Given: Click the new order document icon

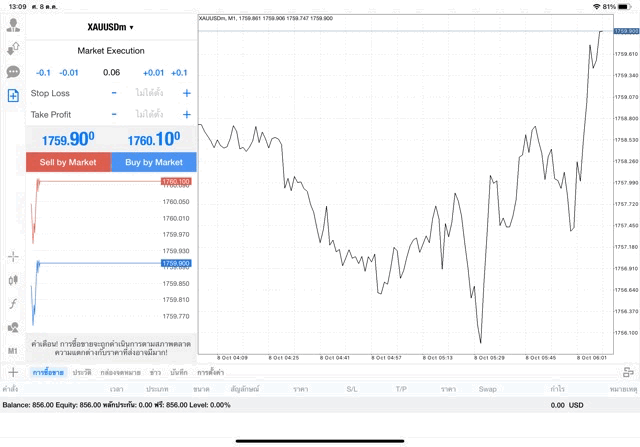Looking at the screenshot, I should coord(13,96).
